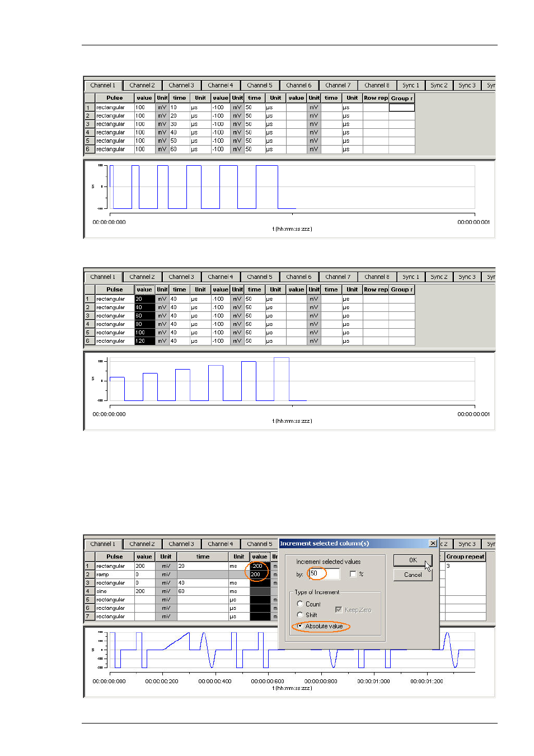Click the active Group repeat cell, row 1 top table
This screenshot has width=534, height=756.
coord(402,108)
